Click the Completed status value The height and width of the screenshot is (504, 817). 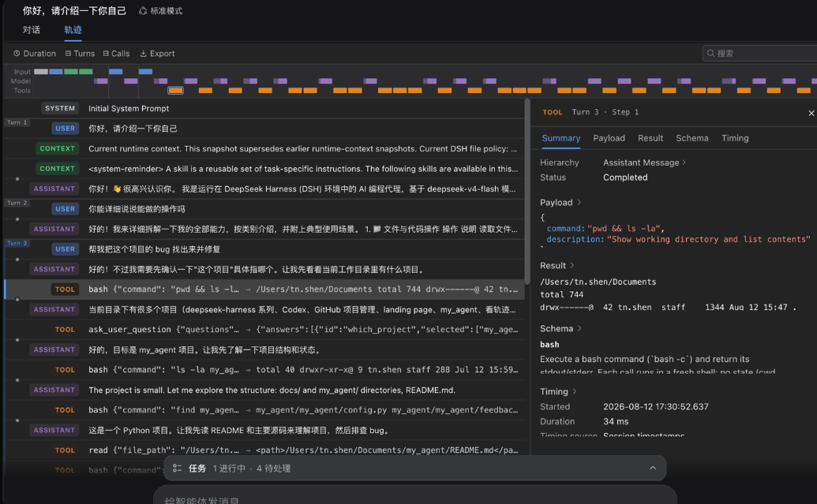(625, 177)
